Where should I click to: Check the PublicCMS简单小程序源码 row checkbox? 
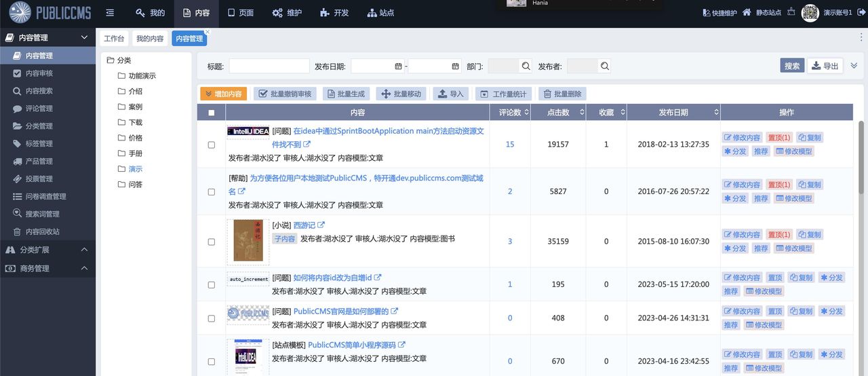coord(212,362)
